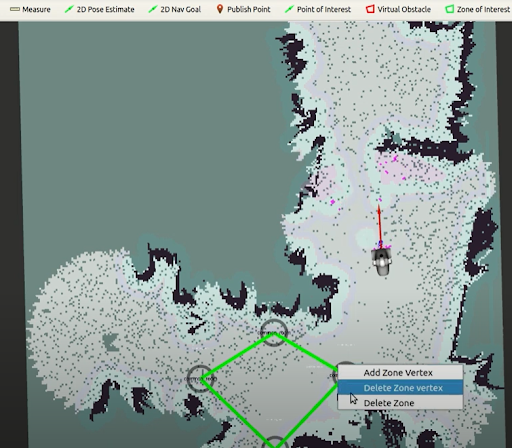Select the top vertex handle of green zone
This screenshot has height=448, width=512.
click(274, 333)
